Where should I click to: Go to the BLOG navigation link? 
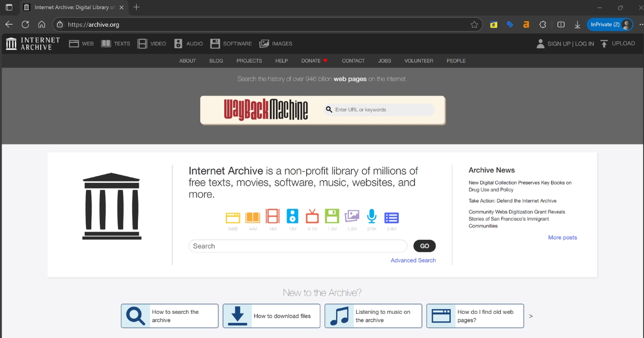coord(216,61)
